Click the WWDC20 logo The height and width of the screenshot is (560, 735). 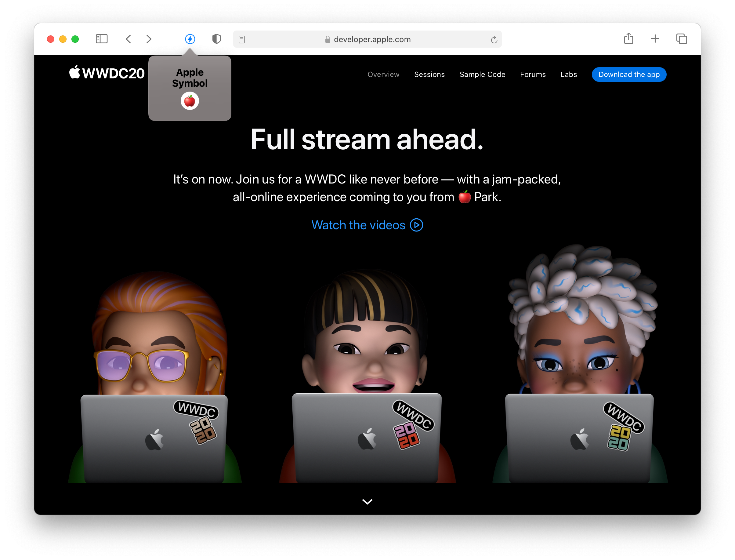point(107,73)
